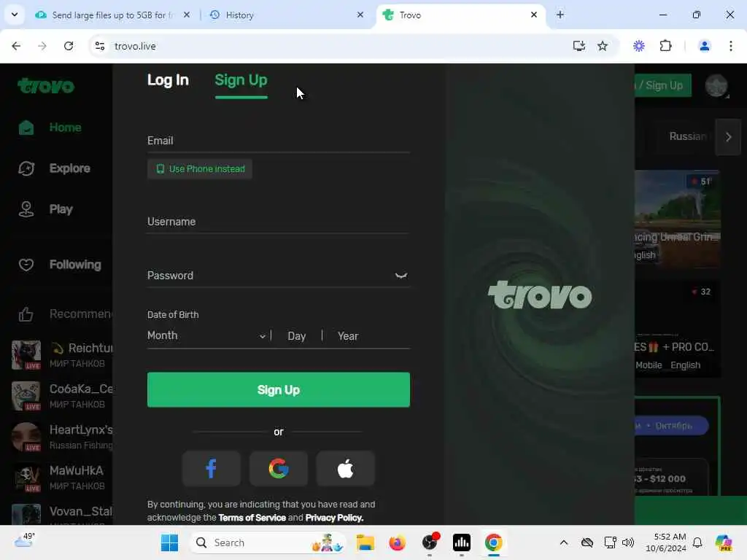Close the History tab
Viewport: 747px width, 560px height.
coord(360,15)
